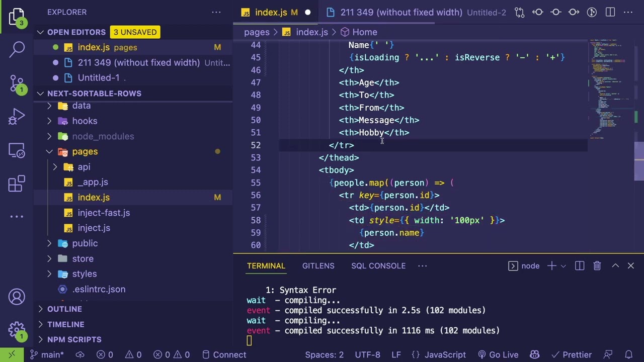Split the editor to the right

[x=610, y=12]
